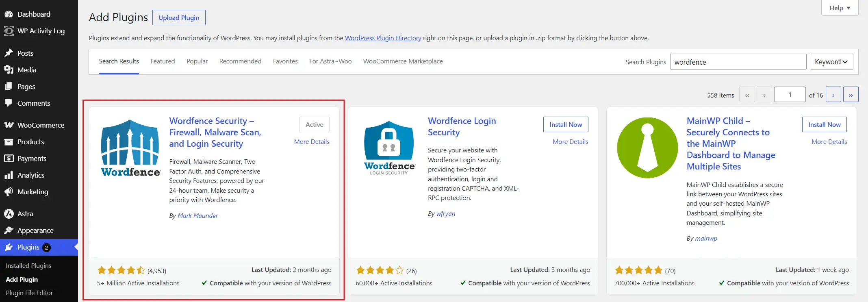Click the Astra logo icon
The height and width of the screenshot is (302, 868).
pyautogui.click(x=9, y=214)
